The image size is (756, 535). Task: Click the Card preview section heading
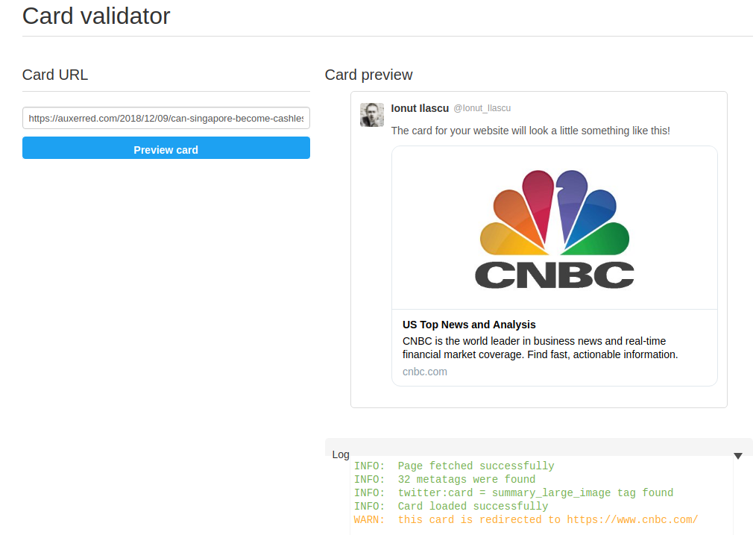(x=368, y=75)
